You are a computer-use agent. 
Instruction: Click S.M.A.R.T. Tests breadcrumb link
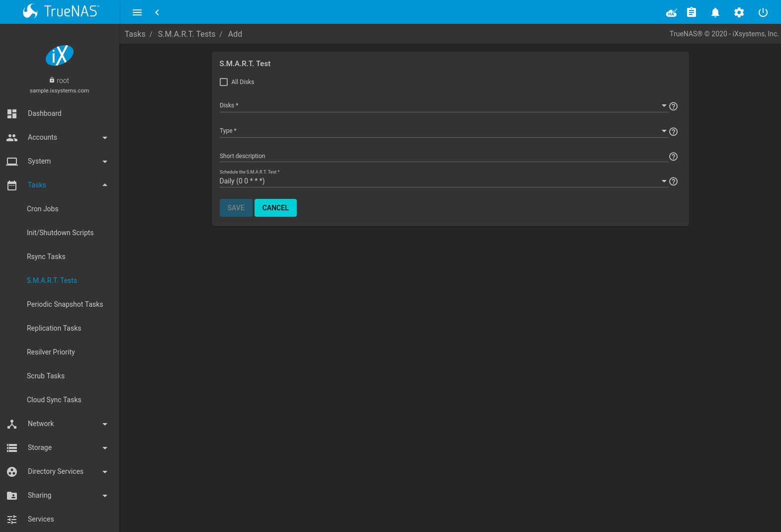pos(186,34)
